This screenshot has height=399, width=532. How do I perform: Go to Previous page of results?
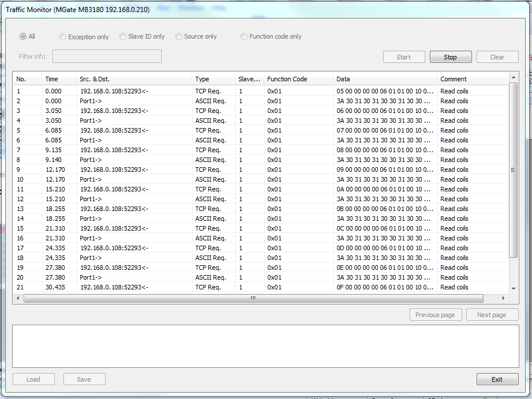(436, 315)
